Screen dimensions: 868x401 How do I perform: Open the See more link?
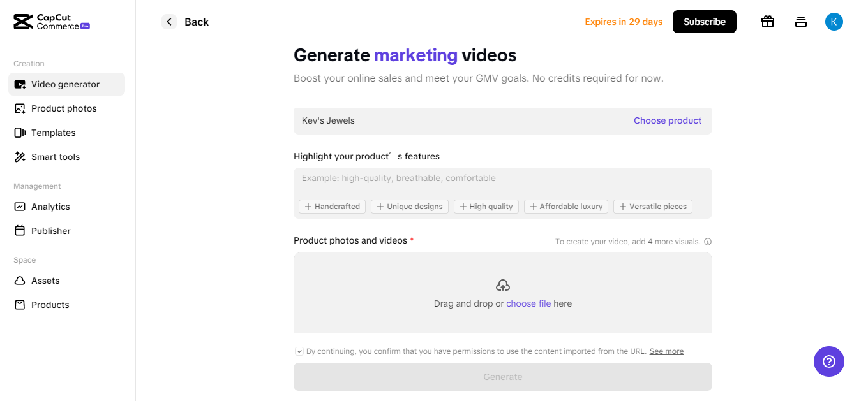[x=666, y=351]
